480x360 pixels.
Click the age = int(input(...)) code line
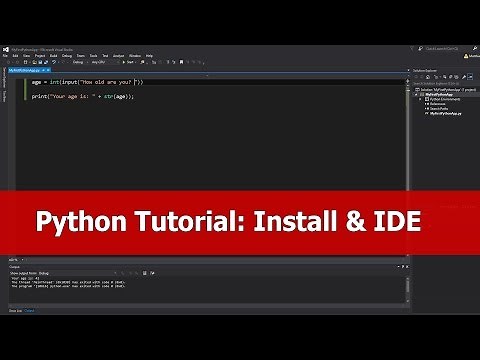coord(87,82)
